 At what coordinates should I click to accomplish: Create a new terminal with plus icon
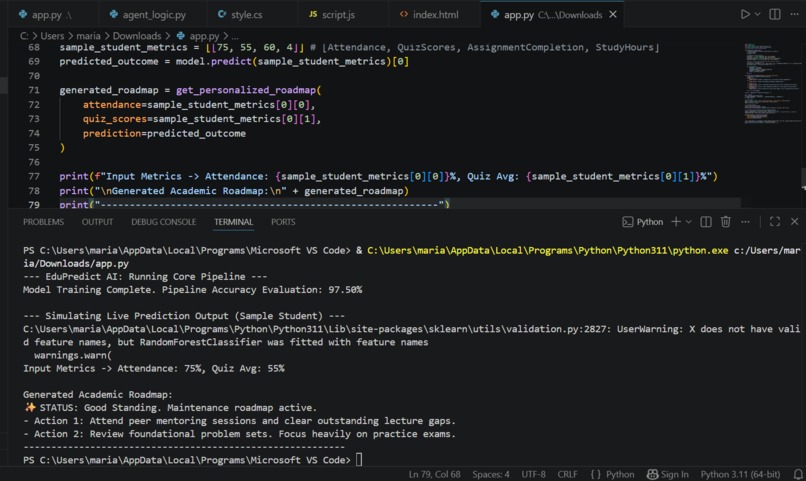click(676, 221)
